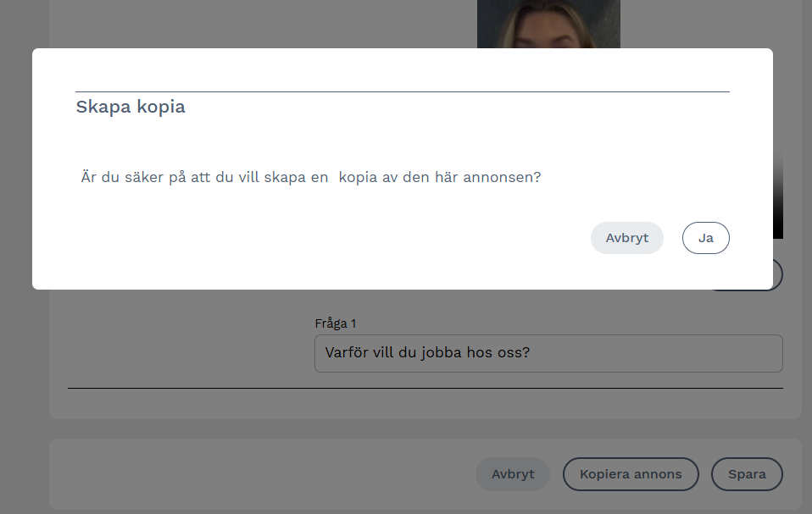This screenshot has height=514, width=812.
Task: Click the word 'annonsen?' in the dialog
Action: pyautogui.click(x=502, y=178)
